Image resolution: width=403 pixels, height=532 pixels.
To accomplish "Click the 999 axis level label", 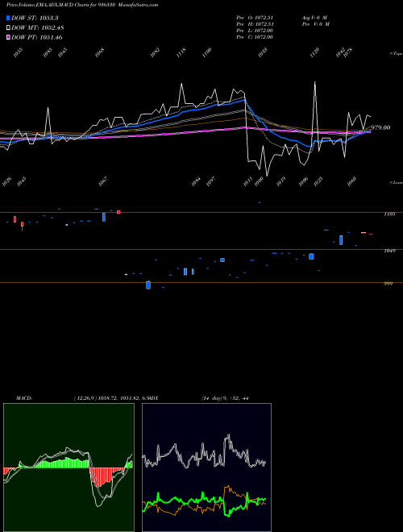I will pyautogui.click(x=388, y=284).
